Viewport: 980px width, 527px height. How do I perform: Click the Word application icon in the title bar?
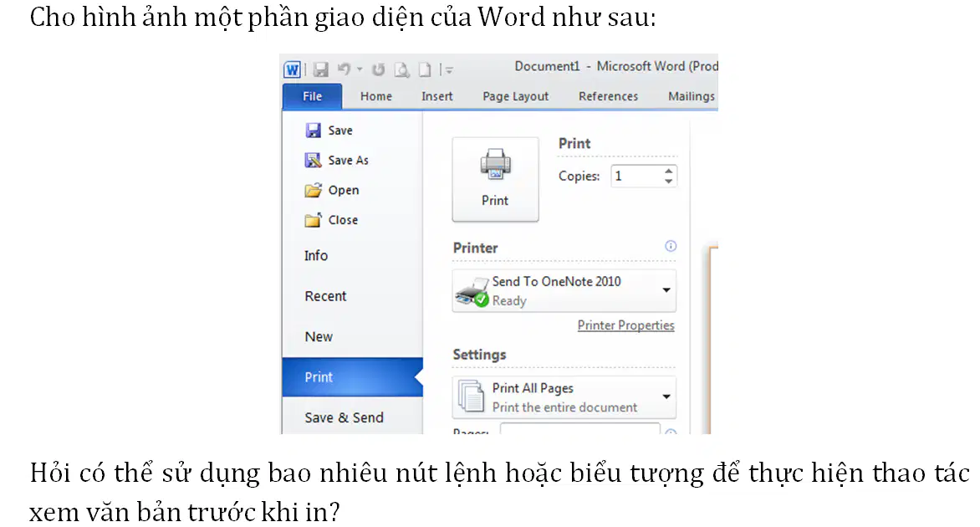[x=292, y=69]
